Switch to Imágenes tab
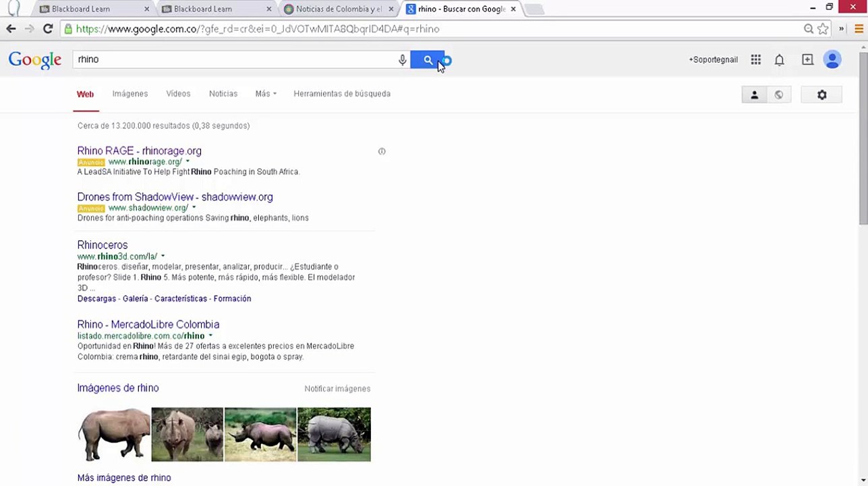This screenshot has width=868, height=486. pos(130,94)
